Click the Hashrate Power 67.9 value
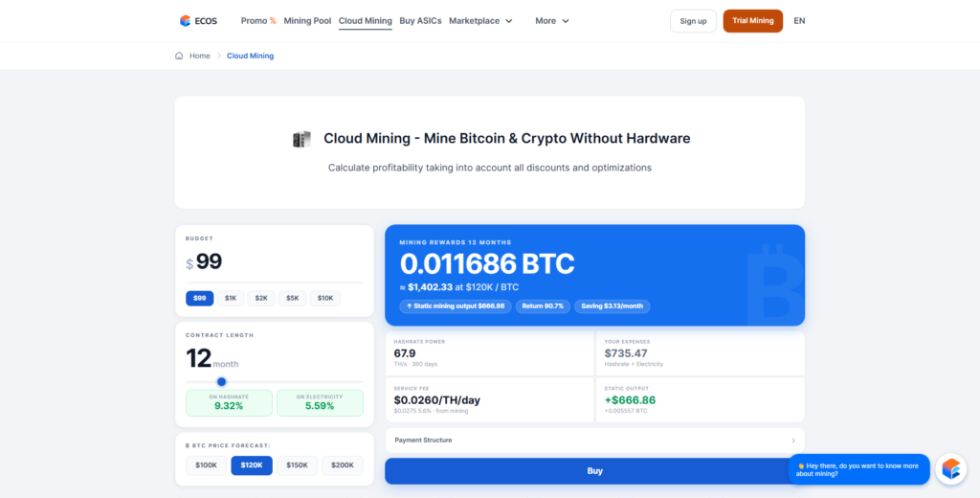 (405, 352)
